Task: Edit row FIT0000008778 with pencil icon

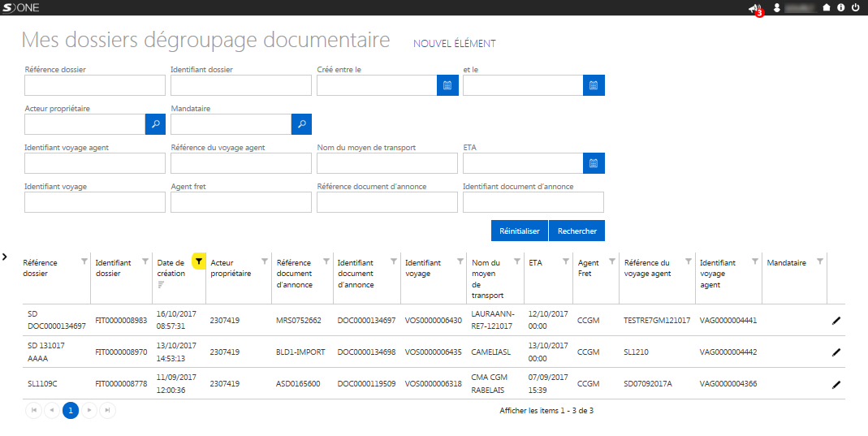Action: (836, 384)
